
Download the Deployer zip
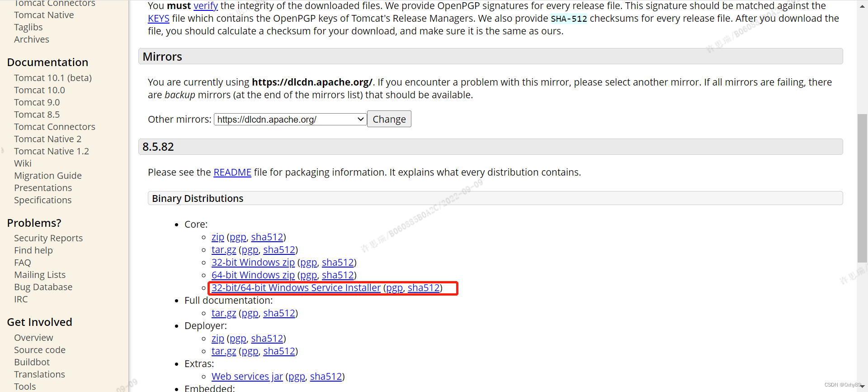click(218, 339)
